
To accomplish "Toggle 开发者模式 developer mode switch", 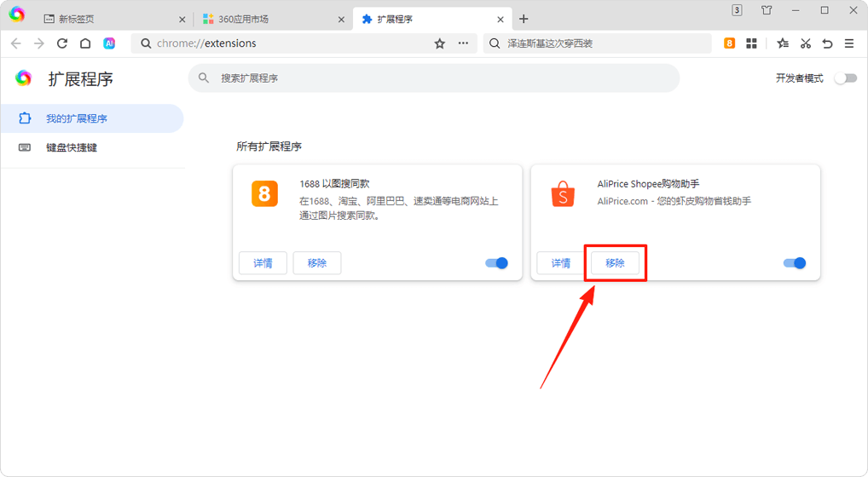I will pos(844,78).
